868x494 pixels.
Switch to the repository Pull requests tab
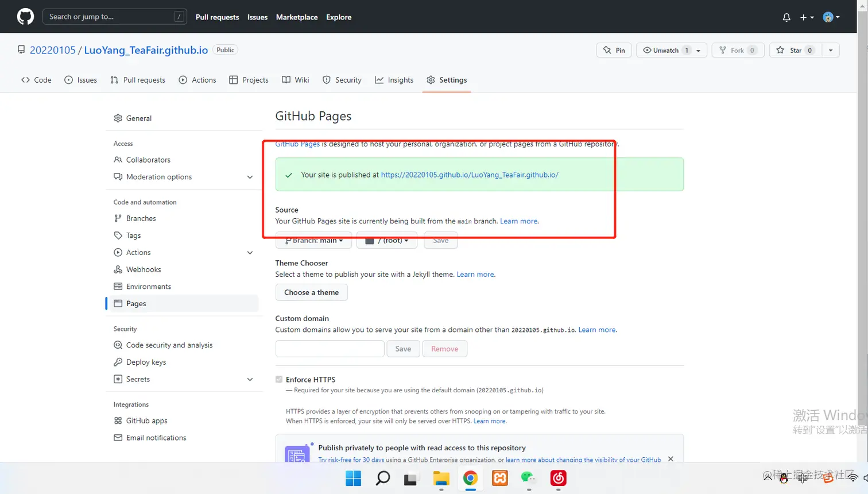(x=138, y=80)
